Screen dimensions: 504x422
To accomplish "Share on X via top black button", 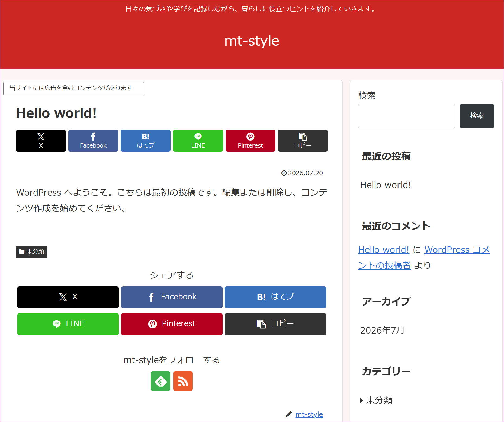I will pos(41,141).
